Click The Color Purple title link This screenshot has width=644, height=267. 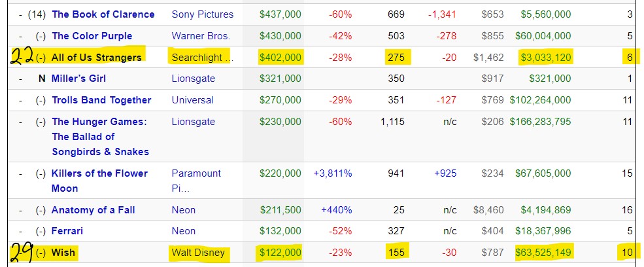click(92, 36)
